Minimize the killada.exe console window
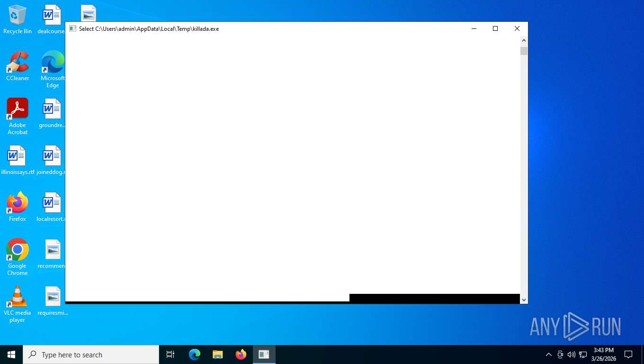Viewport: 644px width, 364px height. [x=474, y=28]
